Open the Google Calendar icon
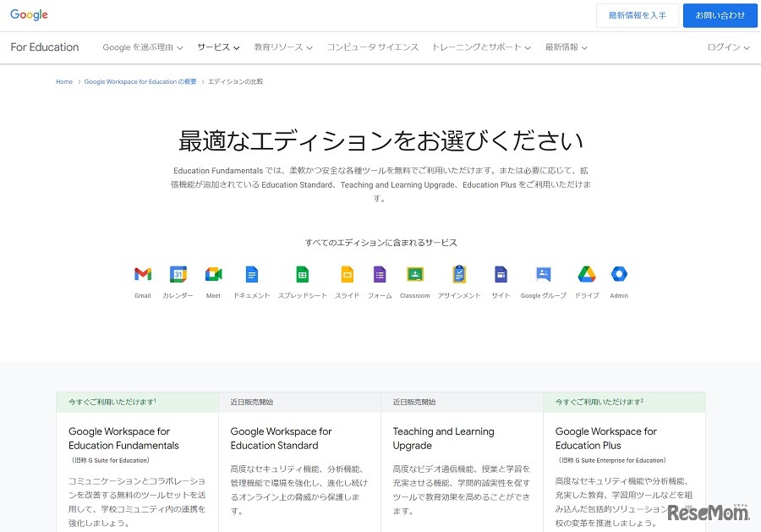The image size is (761, 532). point(178,274)
